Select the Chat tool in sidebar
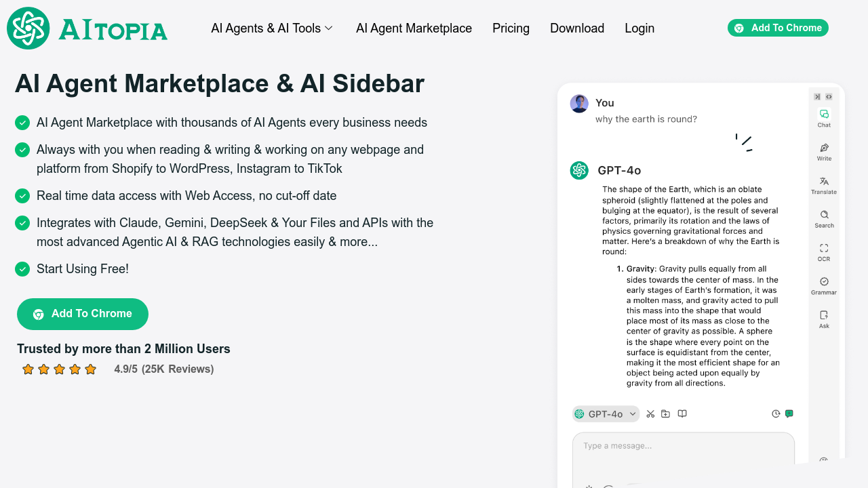 (824, 117)
